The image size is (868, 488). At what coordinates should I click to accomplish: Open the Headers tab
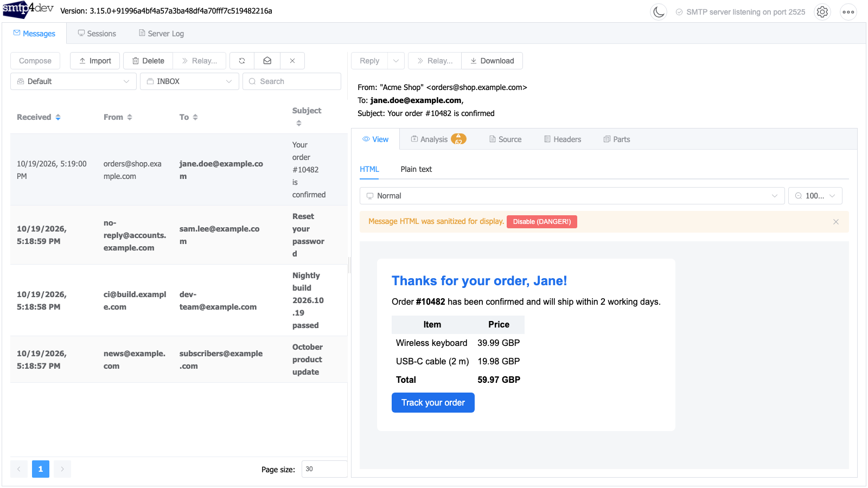click(563, 139)
